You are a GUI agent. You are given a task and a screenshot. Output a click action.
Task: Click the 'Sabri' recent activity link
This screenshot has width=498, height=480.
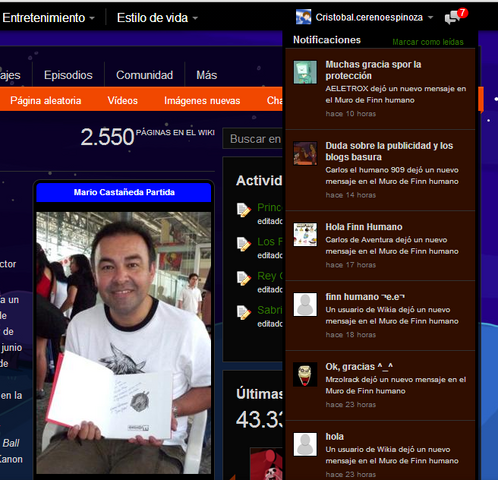270,310
